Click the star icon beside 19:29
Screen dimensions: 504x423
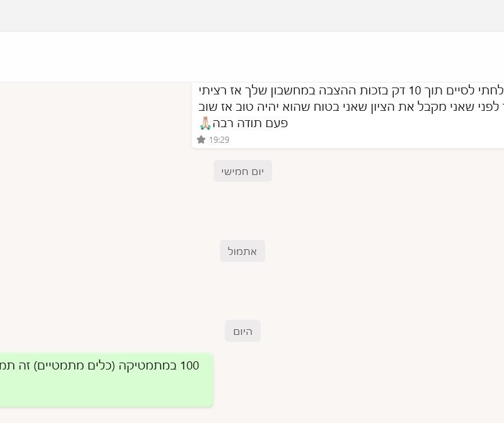click(201, 140)
